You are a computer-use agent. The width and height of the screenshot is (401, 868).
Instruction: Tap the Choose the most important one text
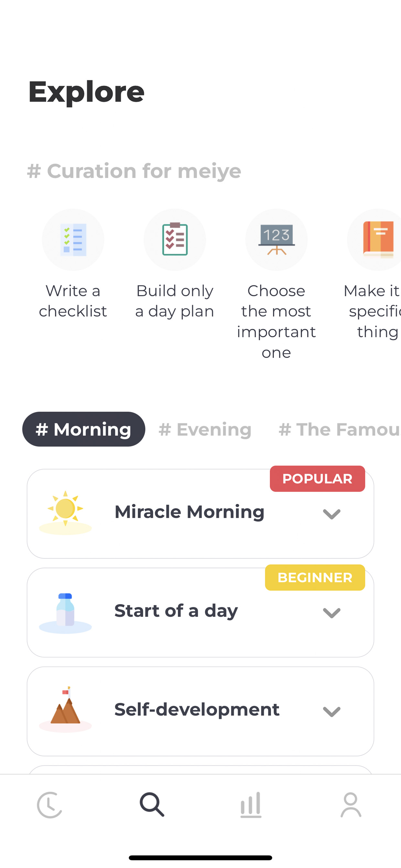[x=276, y=321]
